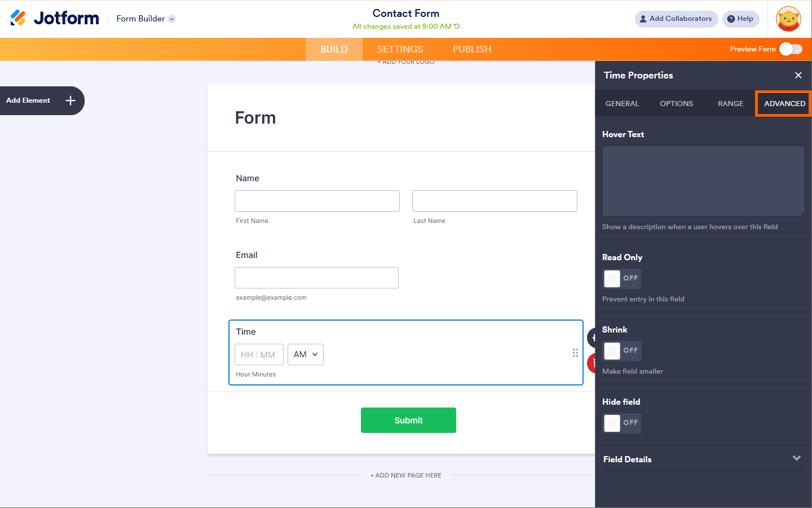Expand the Field Details section
Viewport: 812px width, 508px height.
pyautogui.click(x=703, y=459)
